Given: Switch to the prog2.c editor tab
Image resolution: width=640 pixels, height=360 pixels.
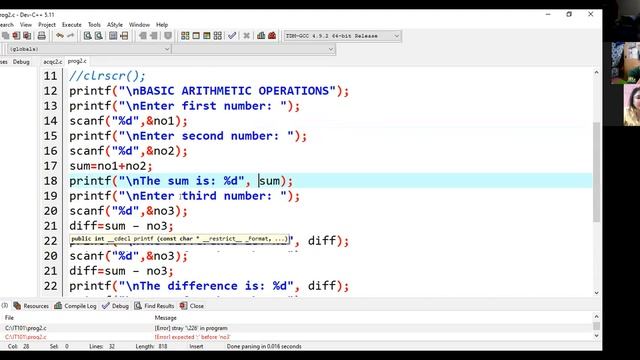Looking at the screenshot, I should pos(77,61).
